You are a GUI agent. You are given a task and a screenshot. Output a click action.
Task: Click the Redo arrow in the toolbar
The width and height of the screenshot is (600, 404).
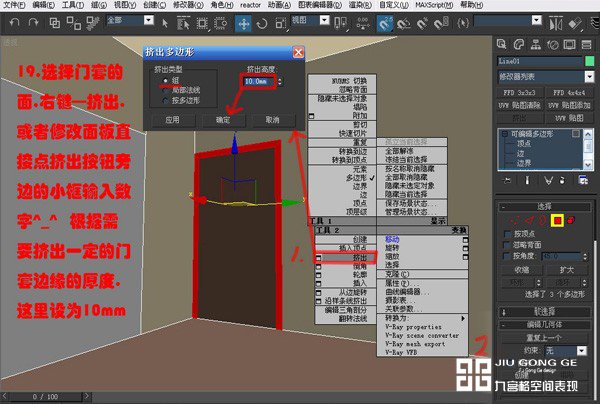(x=34, y=23)
